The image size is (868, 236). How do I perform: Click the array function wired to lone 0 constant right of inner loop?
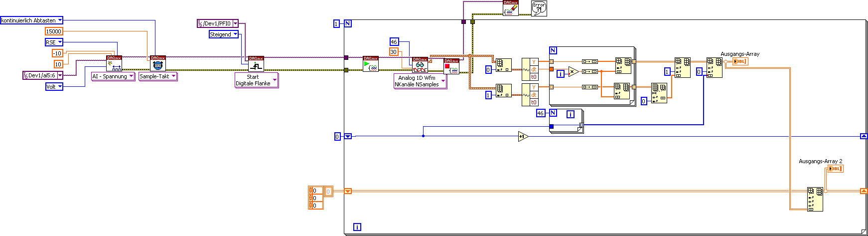[x=659, y=93]
